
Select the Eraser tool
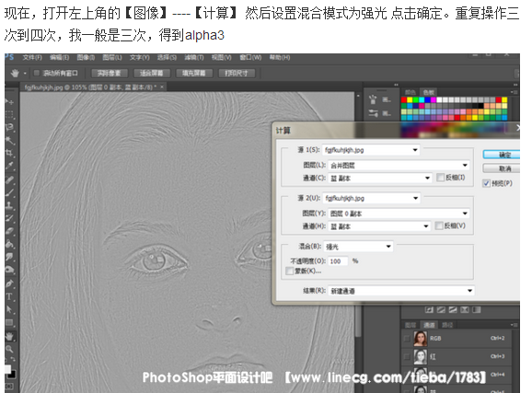coord(9,231)
